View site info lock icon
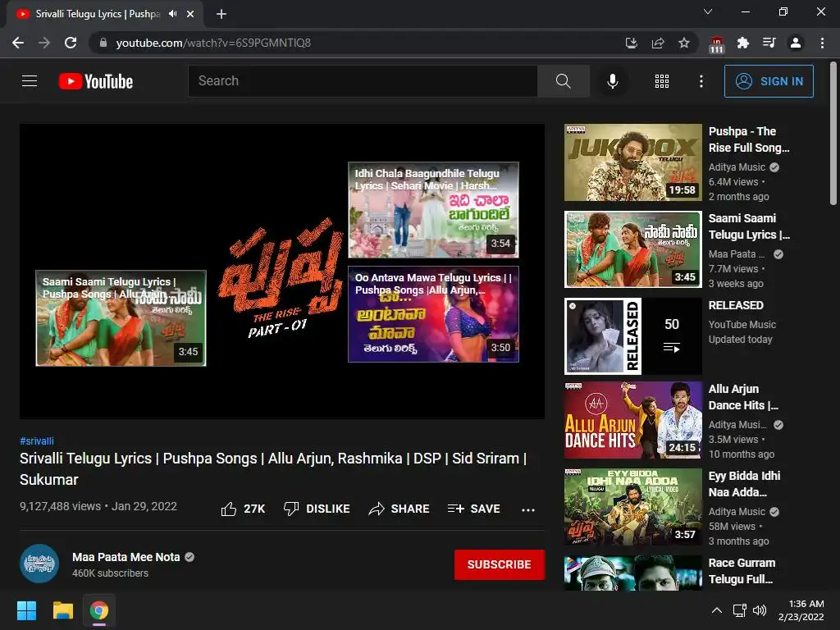 (x=103, y=43)
